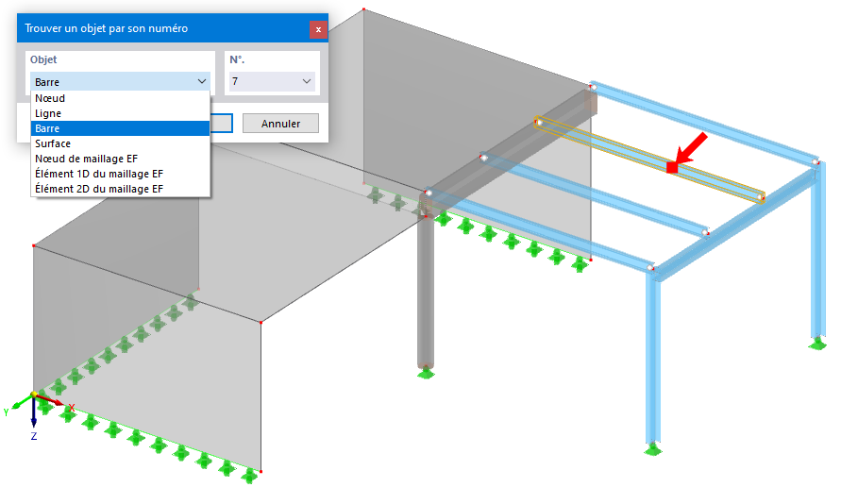
Task: Select the highlighted Barre list entry
Action: (120, 128)
